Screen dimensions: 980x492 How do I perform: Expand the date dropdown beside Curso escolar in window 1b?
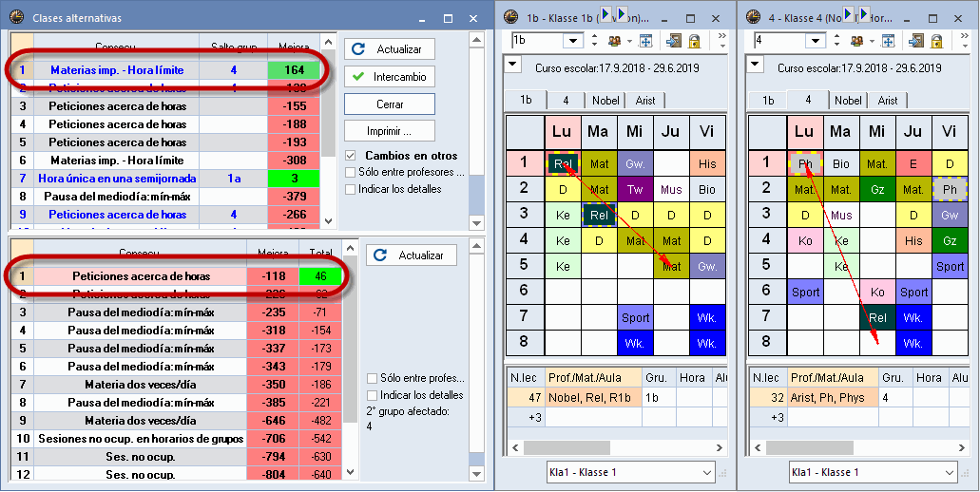pos(512,64)
